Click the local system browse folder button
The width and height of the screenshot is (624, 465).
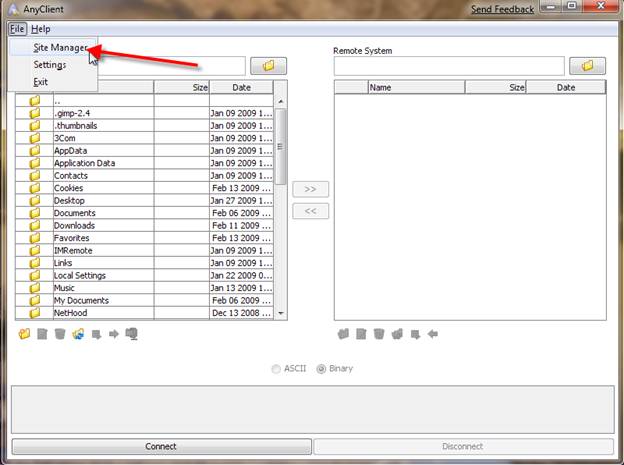click(x=268, y=66)
